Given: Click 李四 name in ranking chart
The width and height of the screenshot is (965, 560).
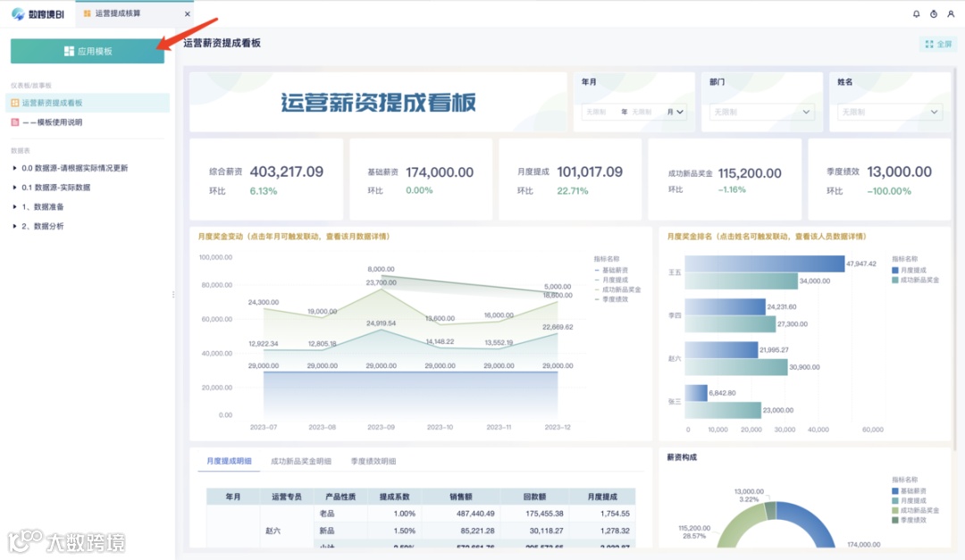Looking at the screenshot, I should (x=675, y=315).
